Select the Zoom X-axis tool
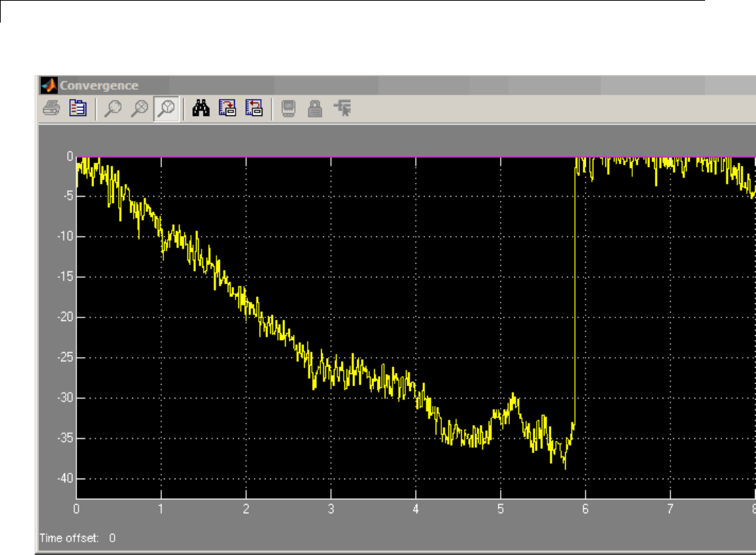 140,108
